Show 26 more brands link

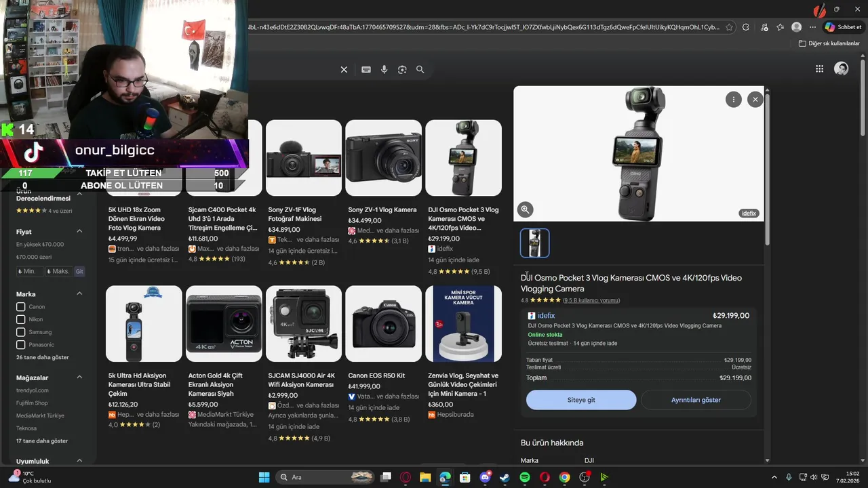pos(43,357)
